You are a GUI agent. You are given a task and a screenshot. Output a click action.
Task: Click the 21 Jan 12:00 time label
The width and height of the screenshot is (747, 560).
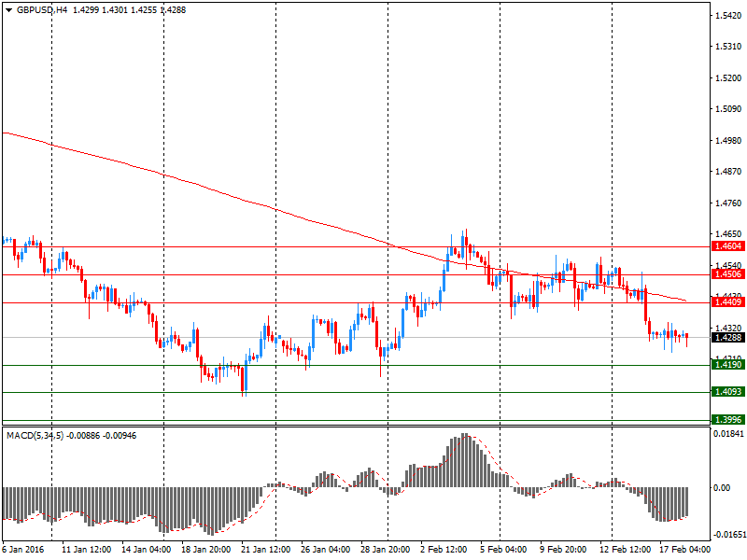click(x=266, y=550)
